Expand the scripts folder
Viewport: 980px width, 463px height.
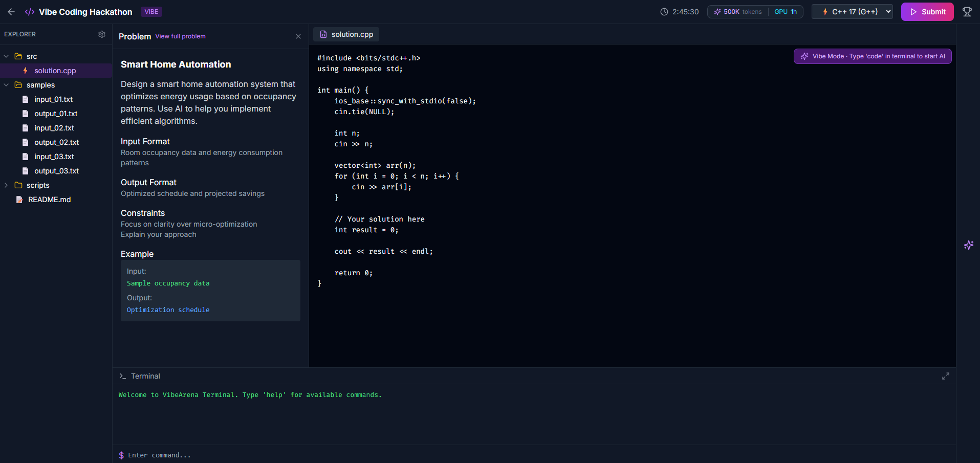(7, 185)
